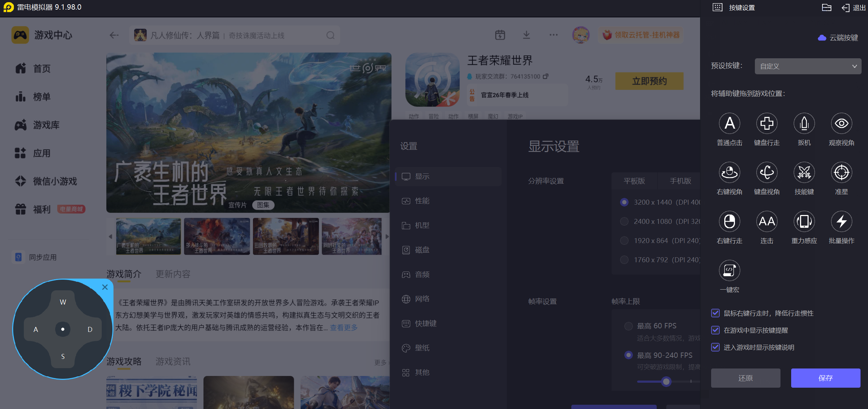Select the 3200 x 1440 resolution option
868x409 pixels.
624,202
